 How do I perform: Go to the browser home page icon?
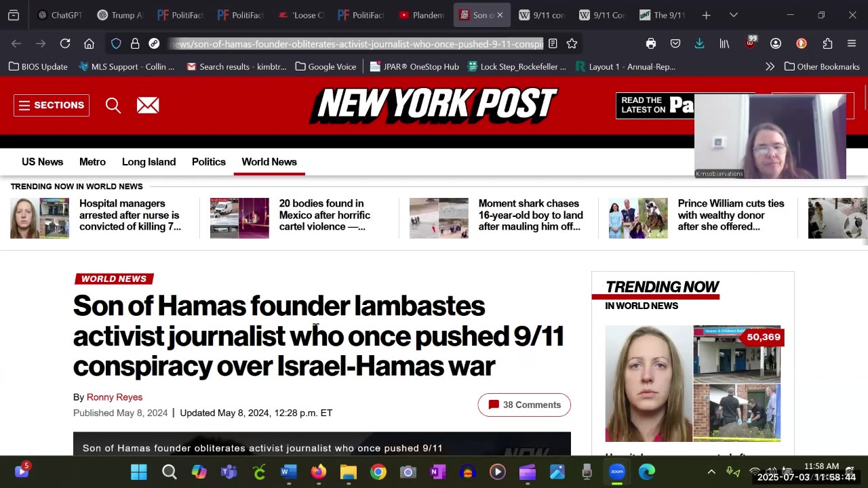[x=89, y=43]
